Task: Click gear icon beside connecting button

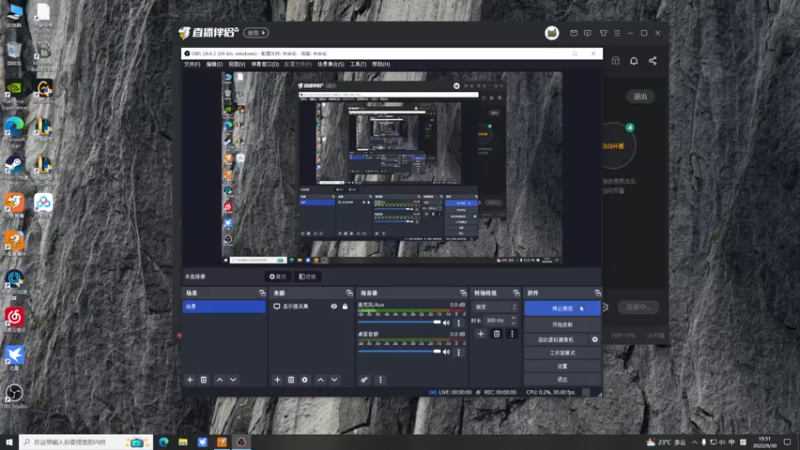Action: 605,307
